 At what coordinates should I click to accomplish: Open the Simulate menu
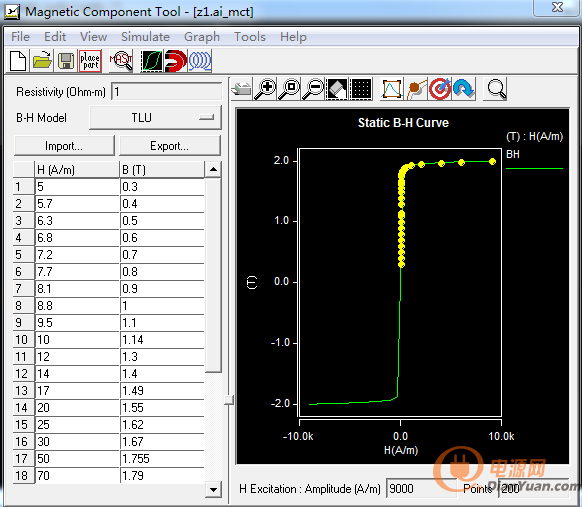145,37
